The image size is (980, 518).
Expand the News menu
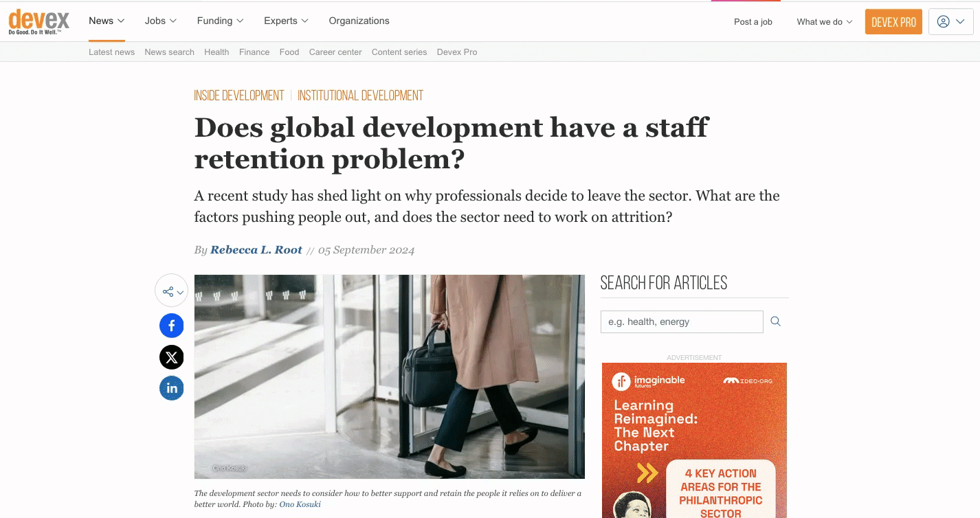107,21
